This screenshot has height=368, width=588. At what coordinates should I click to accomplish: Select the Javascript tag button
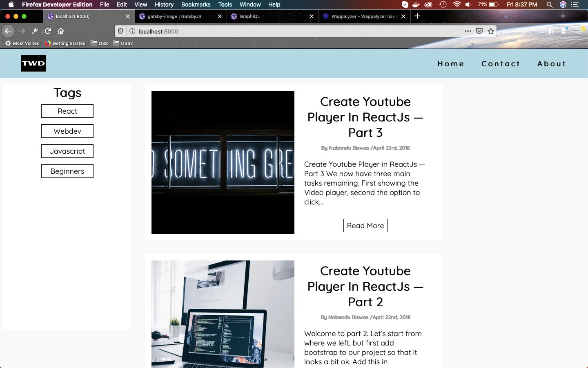[67, 151]
